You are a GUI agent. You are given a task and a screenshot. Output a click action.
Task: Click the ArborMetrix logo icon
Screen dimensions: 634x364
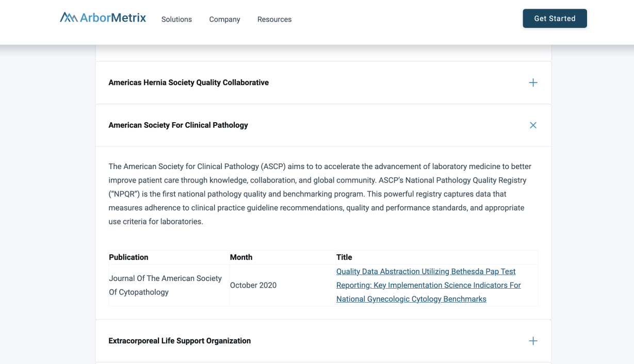click(x=69, y=18)
